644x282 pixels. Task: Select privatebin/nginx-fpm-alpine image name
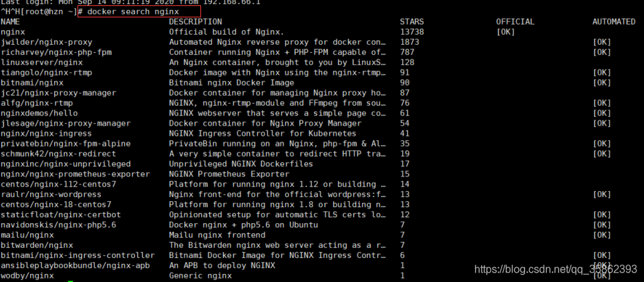65,144
